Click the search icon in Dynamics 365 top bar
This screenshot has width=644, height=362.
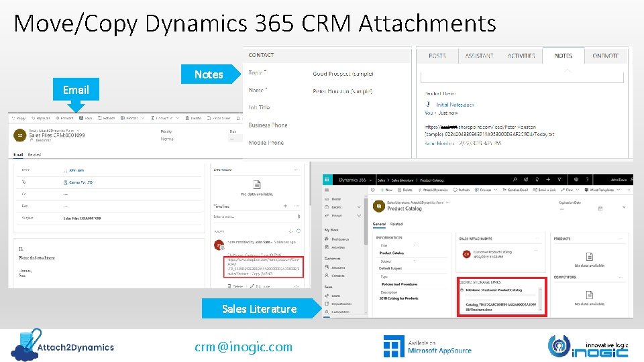pos(515,180)
